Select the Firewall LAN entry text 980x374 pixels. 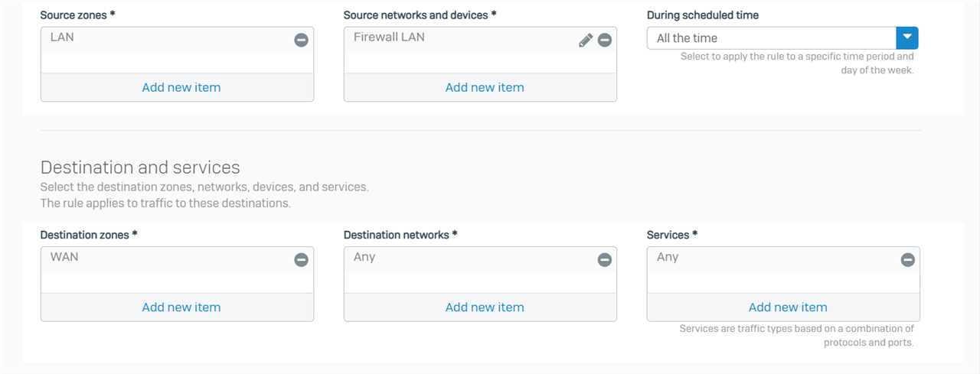[389, 37]
